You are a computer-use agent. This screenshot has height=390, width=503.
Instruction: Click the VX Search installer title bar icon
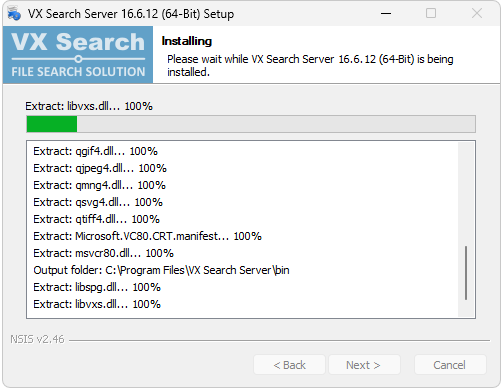click(x=14, y=14)
